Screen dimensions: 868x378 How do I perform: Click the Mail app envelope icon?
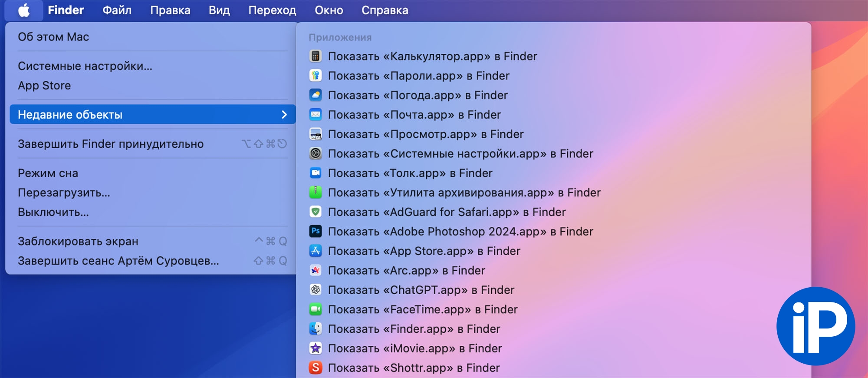click(316, 115)
